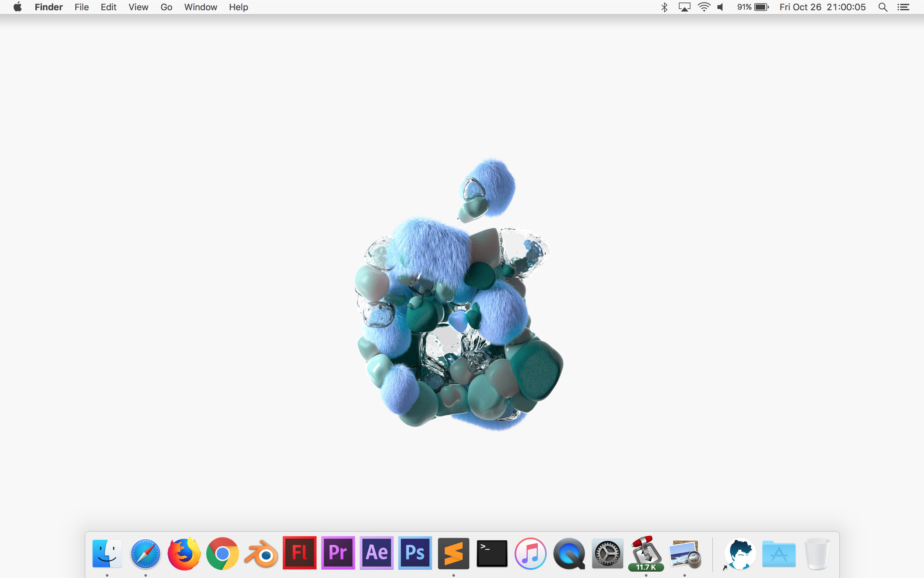Screen dimensions: 924x578
Task: Click the Fri Oct 26 clock
Action: tap(822, 7)
